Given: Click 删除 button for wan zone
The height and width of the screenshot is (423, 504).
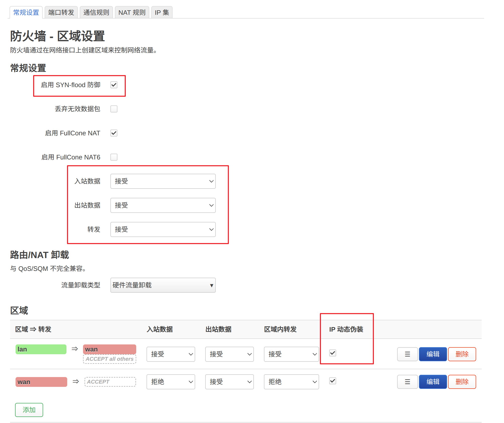Looking at the screenshot, I should (x=462, y=382).
